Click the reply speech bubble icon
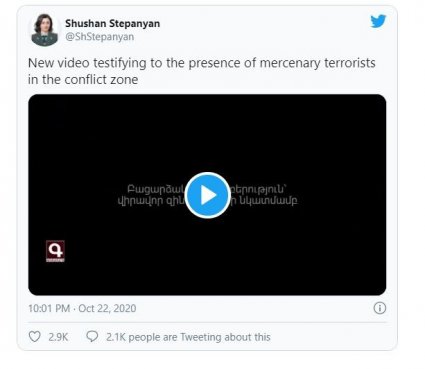The image size is (425, 369). pyautogui.click(x=92, y=336)
